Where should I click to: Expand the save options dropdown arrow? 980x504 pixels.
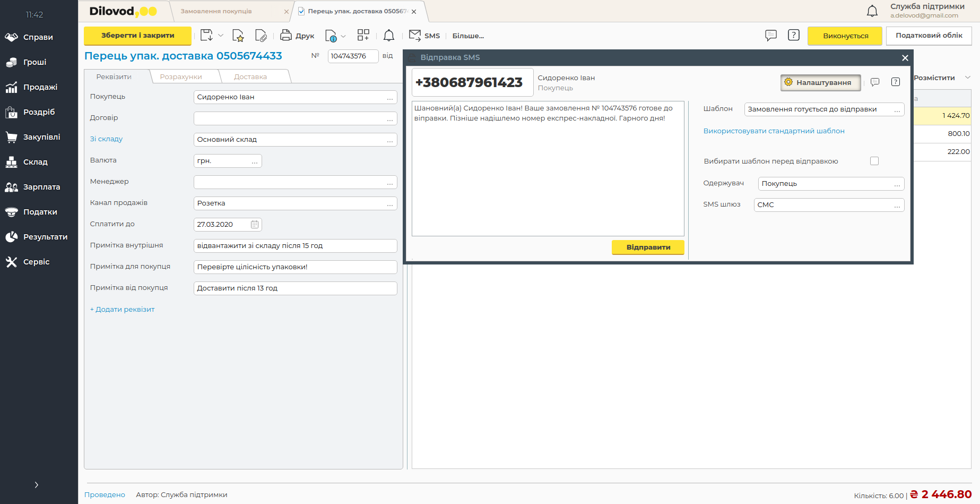[221, 36]
